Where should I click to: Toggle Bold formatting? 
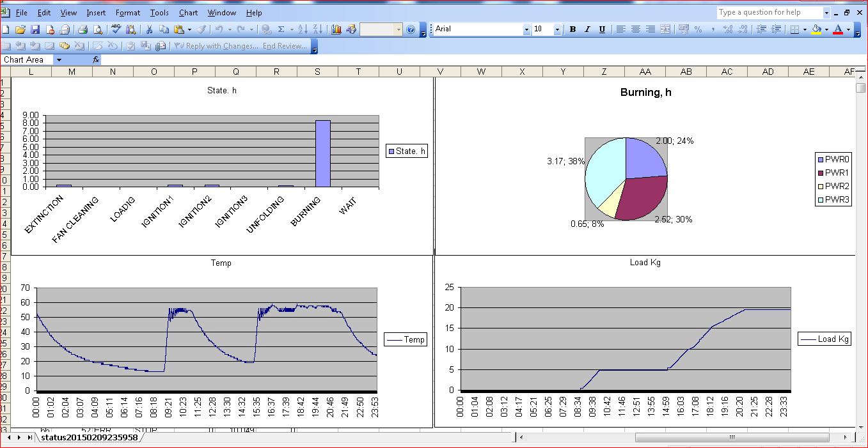[x=572, y=29]
